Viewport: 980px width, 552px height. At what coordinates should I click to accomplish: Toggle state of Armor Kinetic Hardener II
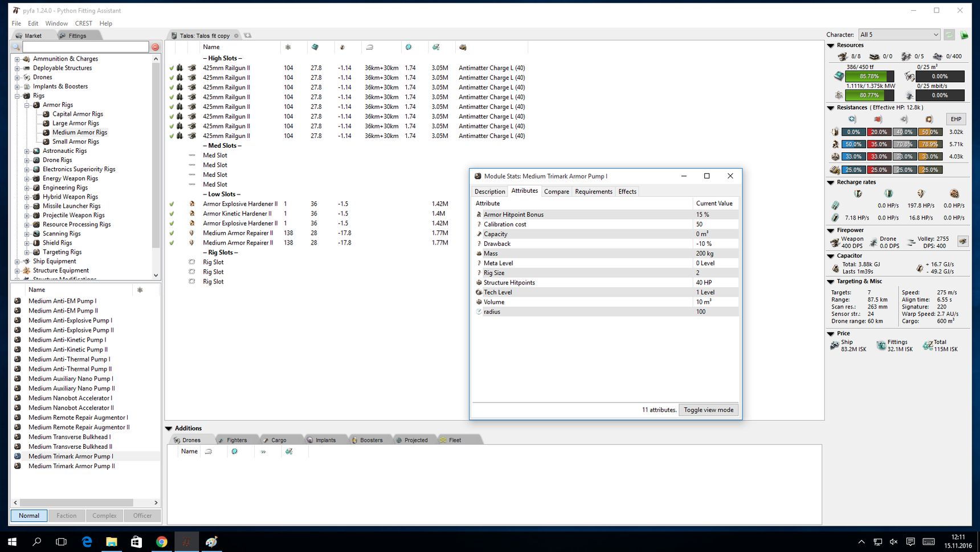click(x=171, y=213)
